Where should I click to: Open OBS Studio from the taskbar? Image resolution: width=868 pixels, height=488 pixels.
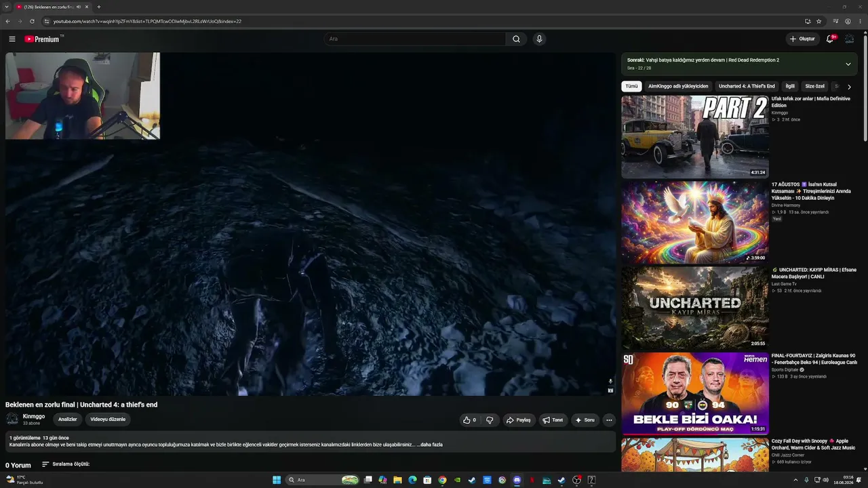tap(576, 480)
